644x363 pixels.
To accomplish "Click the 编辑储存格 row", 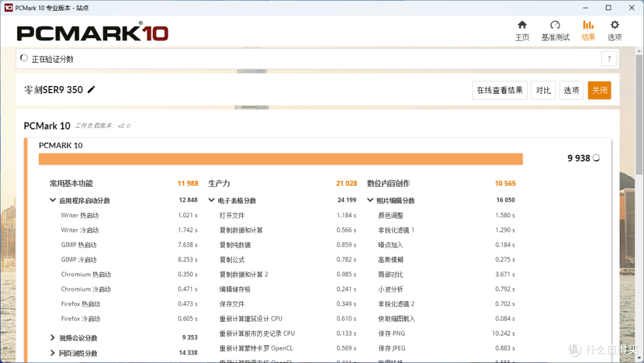I will 288,289.
